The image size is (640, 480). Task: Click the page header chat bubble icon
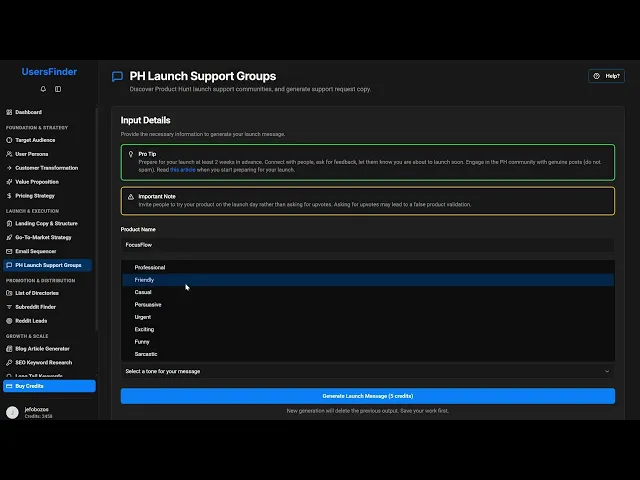(118, 76)
